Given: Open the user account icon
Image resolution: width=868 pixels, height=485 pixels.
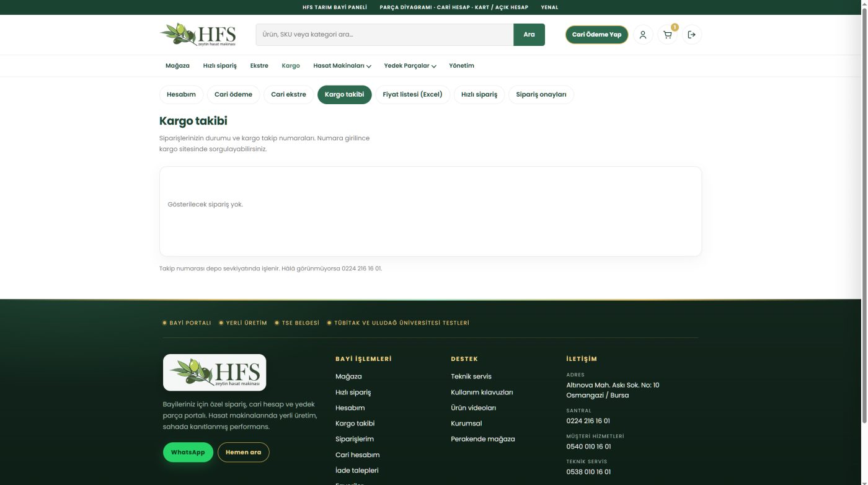Looking at the screenshot, I should pyautogui.click(x=643, y=35).
